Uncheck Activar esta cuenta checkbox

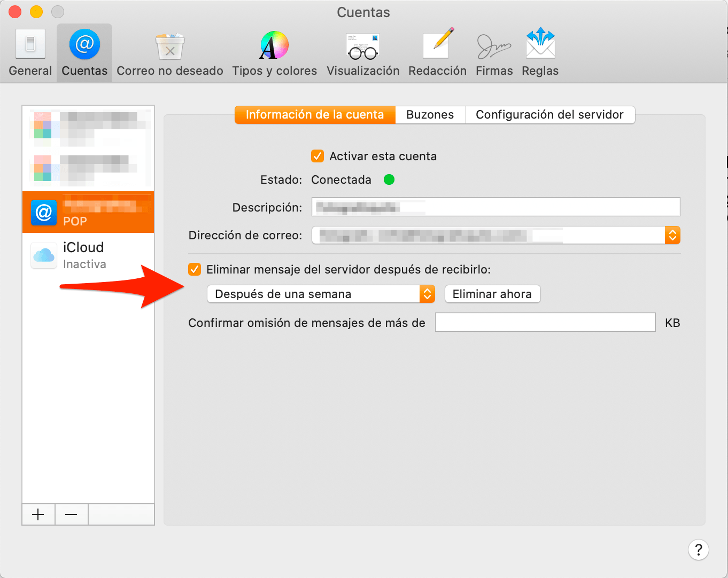point(317,157)
